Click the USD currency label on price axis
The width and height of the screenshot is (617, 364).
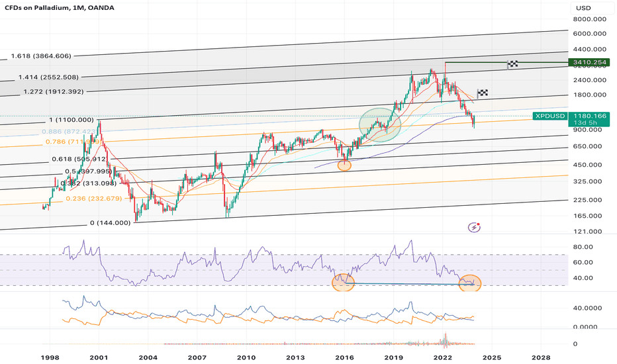click(x=584, y=7)
